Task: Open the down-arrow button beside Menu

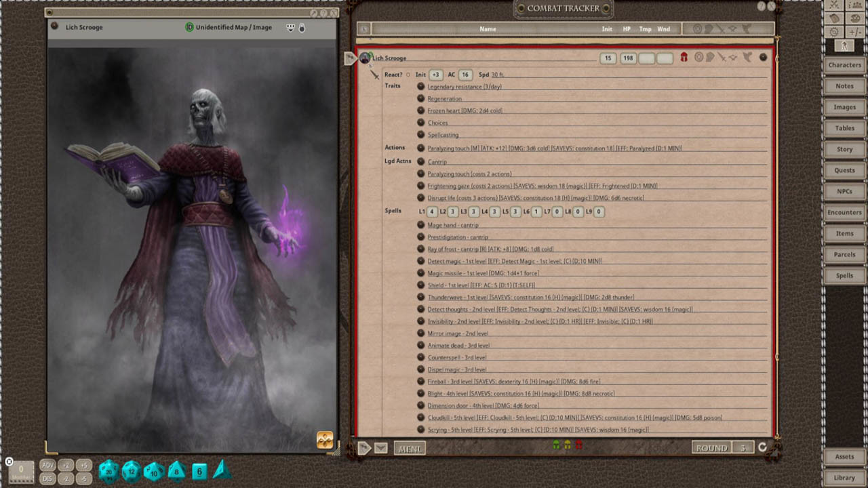Action: click(x=380, y=448)
